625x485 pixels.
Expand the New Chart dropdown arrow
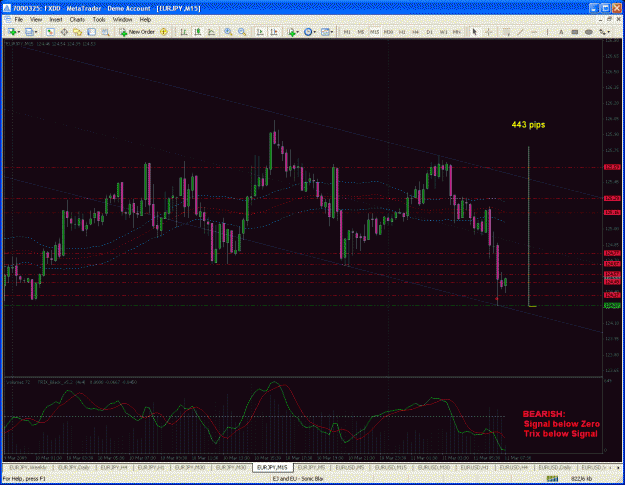point(18,32)
